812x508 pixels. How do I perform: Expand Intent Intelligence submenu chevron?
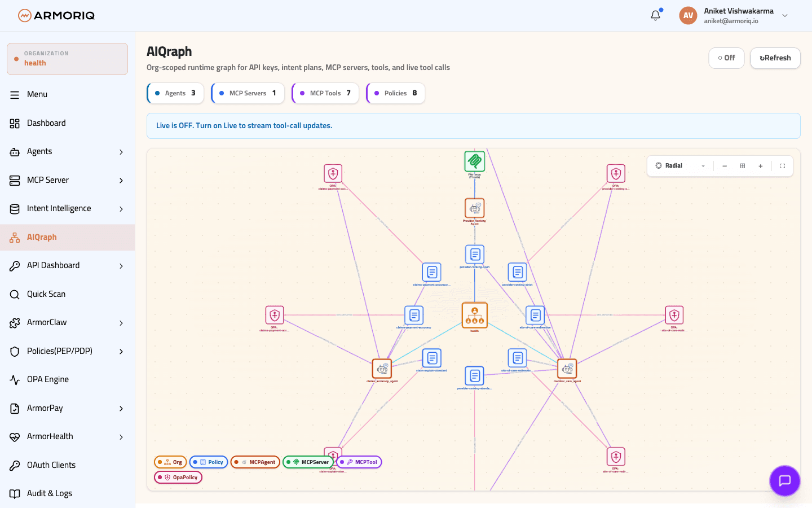[x=121, y=209]
